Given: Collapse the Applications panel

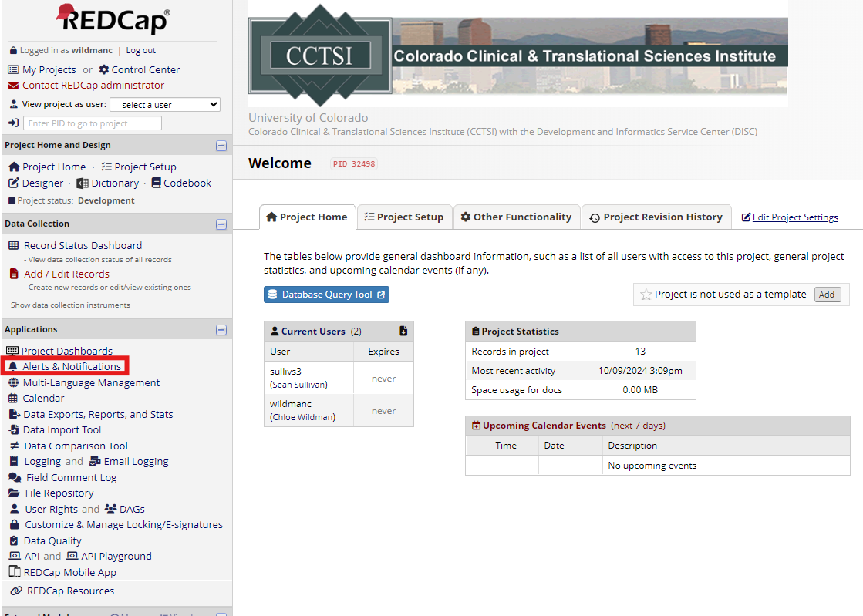Looking at the screenshot, I should coord(221,329).
